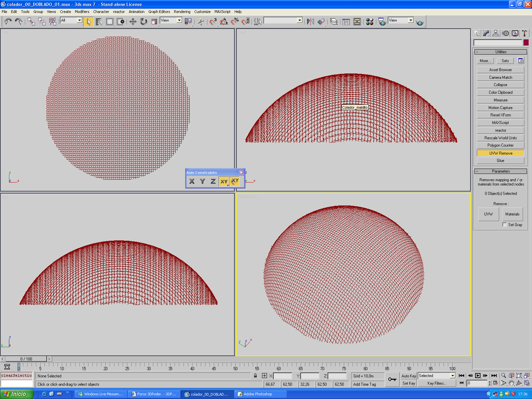Toggle the Angle Snap button

(x=224, y=22)
